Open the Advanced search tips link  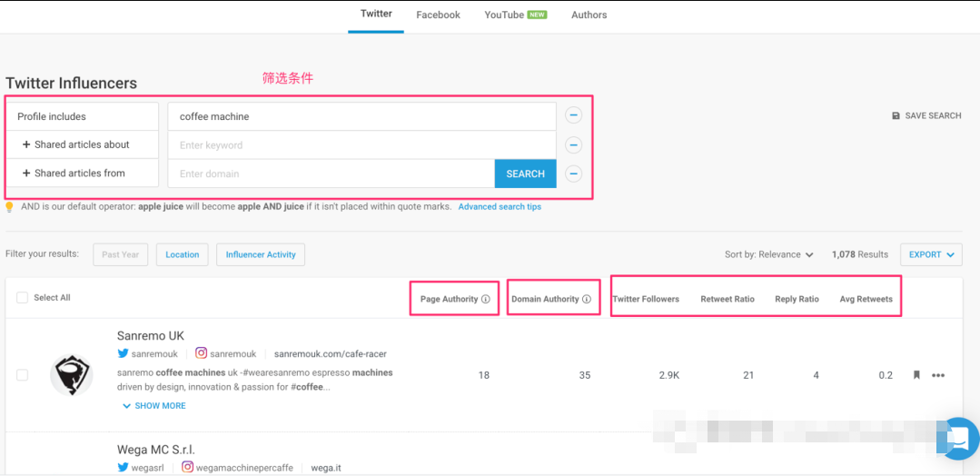[x=500, y=207]
